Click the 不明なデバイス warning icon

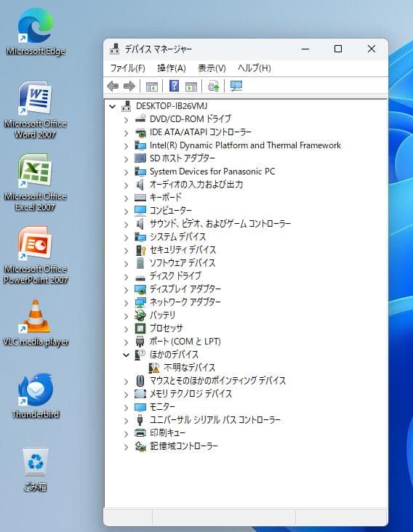(154, 368)
